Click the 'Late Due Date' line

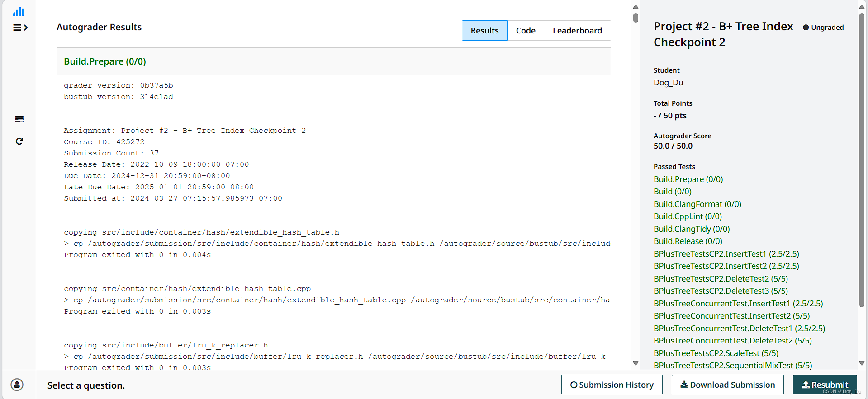[159, 187]
